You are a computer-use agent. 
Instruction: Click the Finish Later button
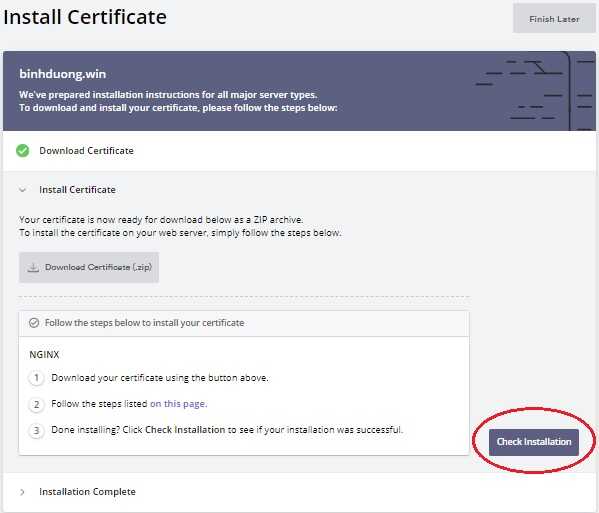[x=554, y=19]
